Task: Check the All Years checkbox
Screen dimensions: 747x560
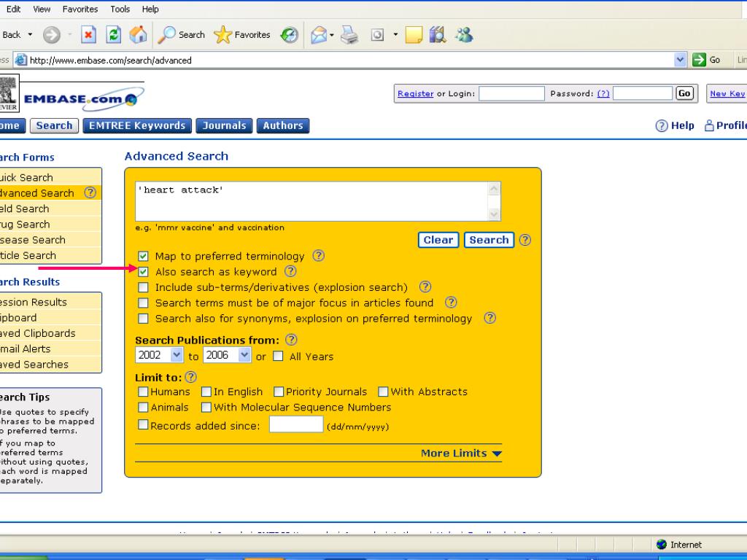Action: 278,356
